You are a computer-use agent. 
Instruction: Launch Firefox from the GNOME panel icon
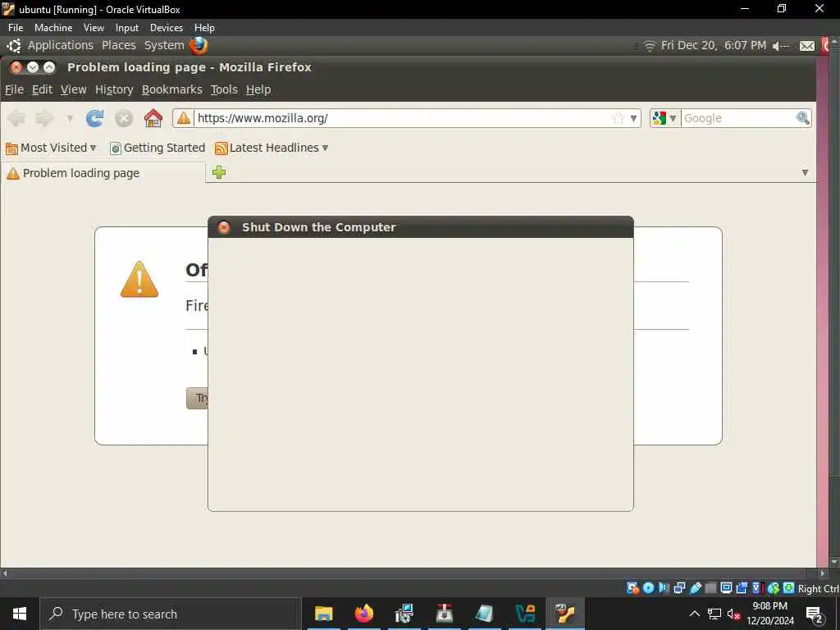(199, 46)
